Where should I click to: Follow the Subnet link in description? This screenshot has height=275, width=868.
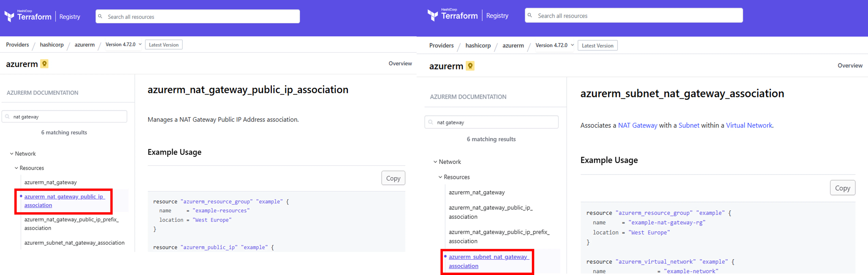tap(689, 125)
